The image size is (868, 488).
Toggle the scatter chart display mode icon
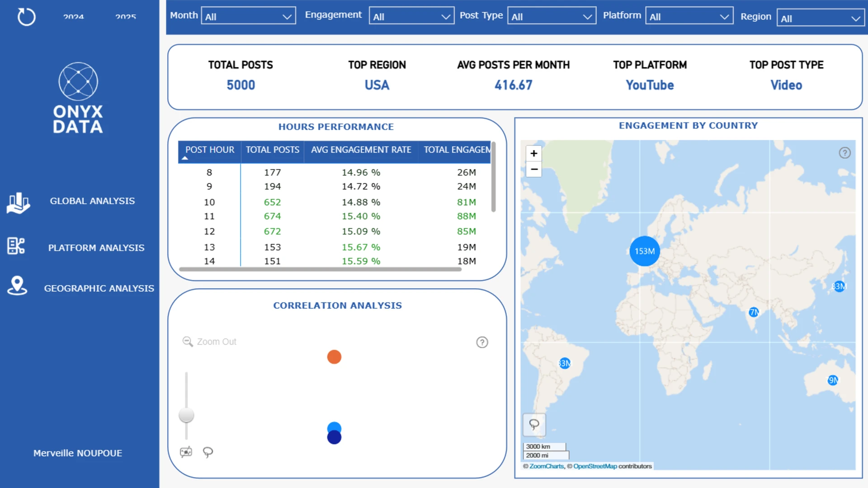tap(186, 452)
